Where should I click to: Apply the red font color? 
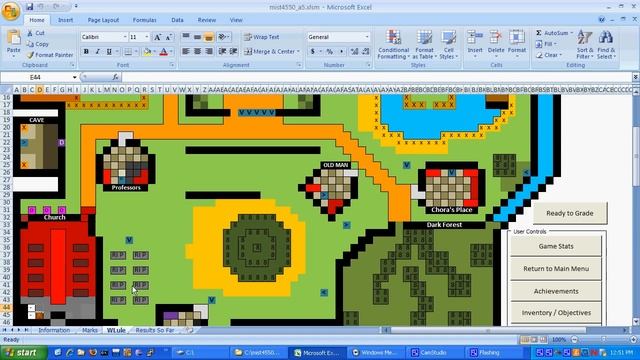pyautogui.click(x=164, y=52)
